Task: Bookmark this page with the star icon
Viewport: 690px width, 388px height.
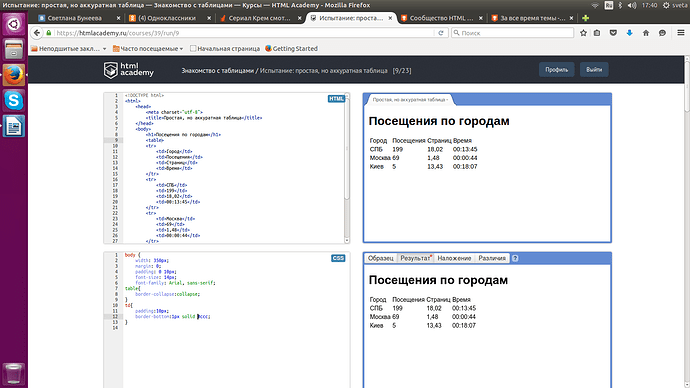Action: [x=583, y=33]
